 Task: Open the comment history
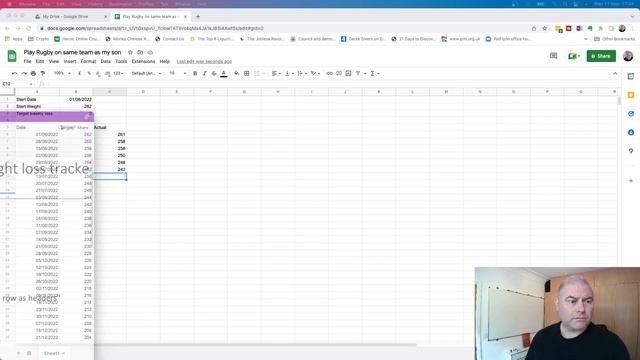coord(553,56)
